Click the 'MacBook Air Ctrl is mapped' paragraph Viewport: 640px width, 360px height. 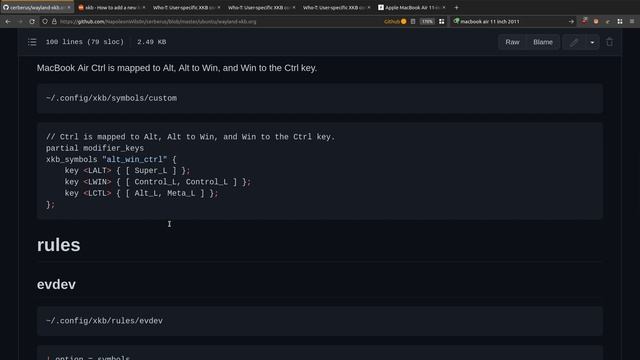coord(177,68)
